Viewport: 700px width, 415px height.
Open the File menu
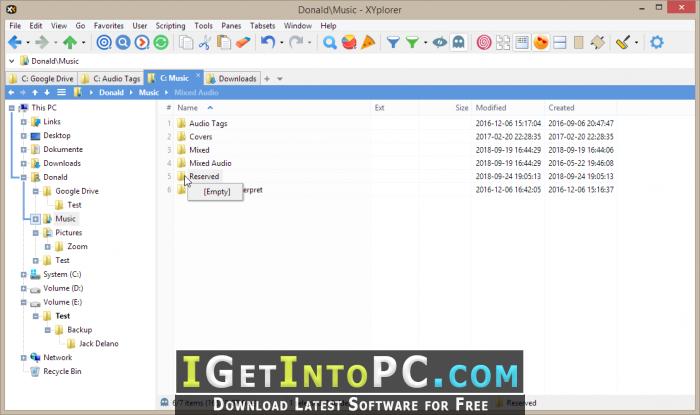click(15, 25)
